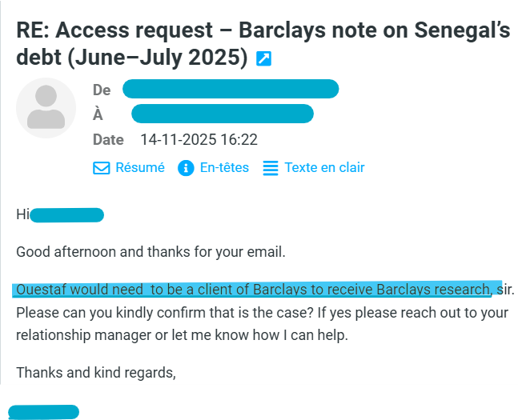
Task: Click the highlighted Ouestaf sentence
Action: pyautogui.click(x=252, y=289)
